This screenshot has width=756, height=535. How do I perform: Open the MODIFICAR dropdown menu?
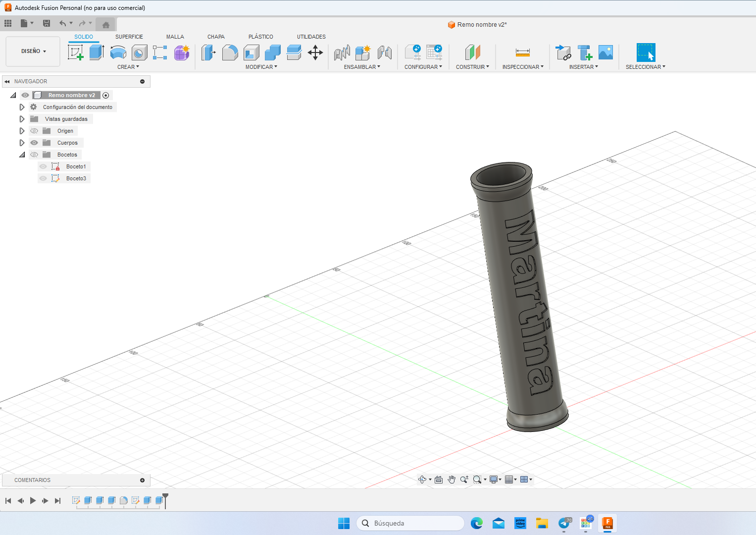(261, 67)
